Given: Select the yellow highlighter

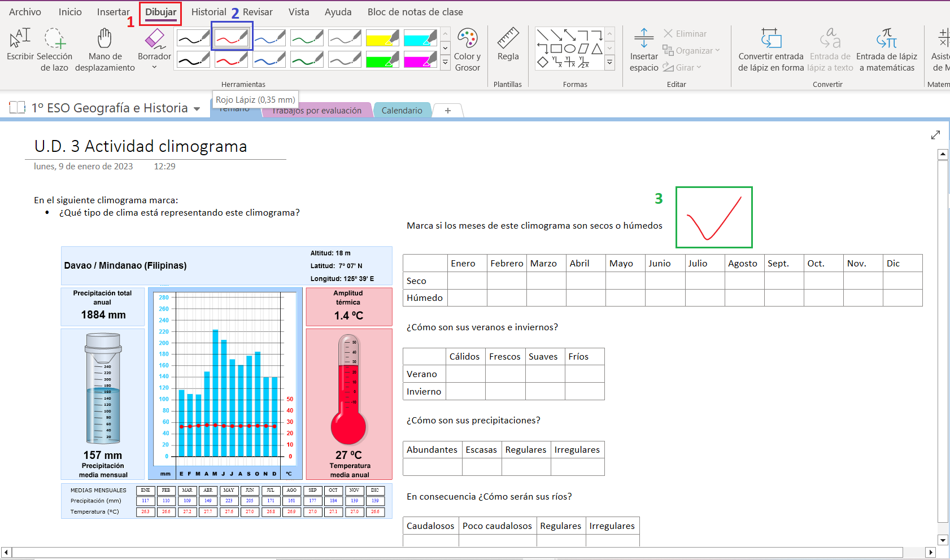Looking at the screenshot, I should coord(382,38).
